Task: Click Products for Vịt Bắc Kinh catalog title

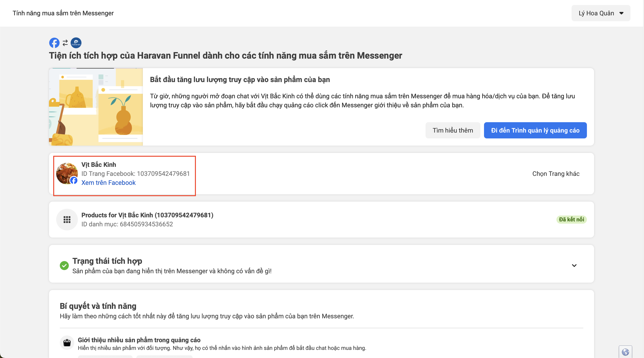Action: pos(147,215)
